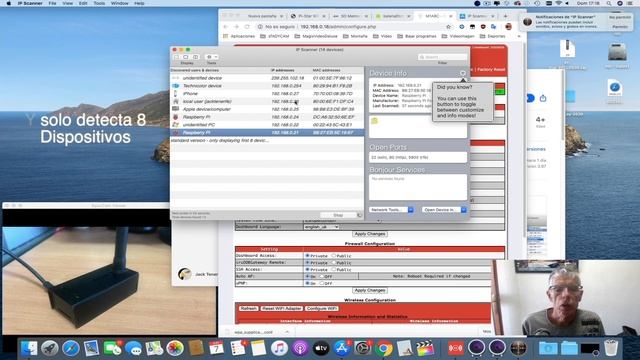Screen dimensions: 640x360
Task: Open the Window menu
Action: point(120,3)
